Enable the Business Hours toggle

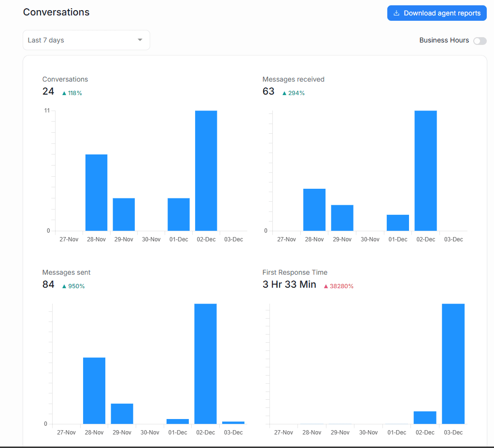pyautogui.click(x=480, y=42)
